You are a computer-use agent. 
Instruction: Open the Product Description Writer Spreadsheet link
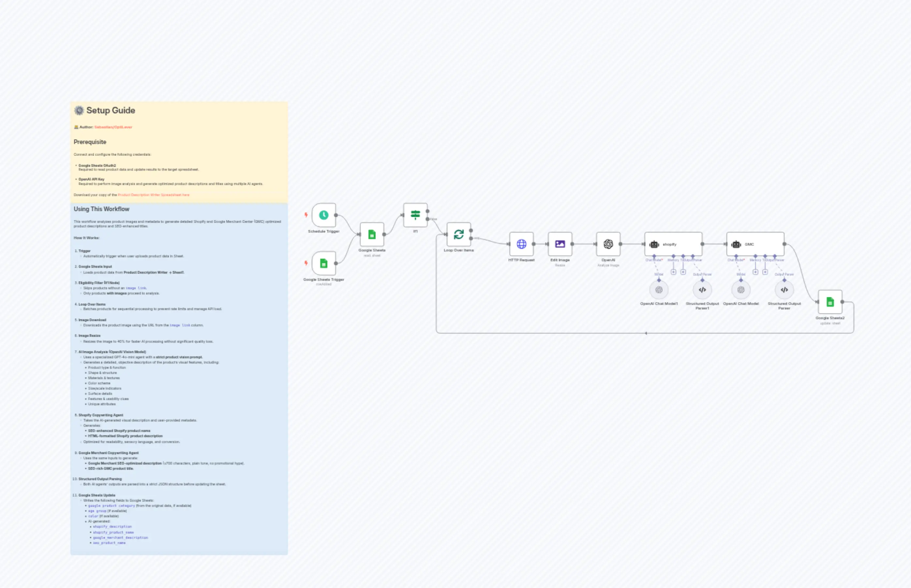click(x=154, y=195)
